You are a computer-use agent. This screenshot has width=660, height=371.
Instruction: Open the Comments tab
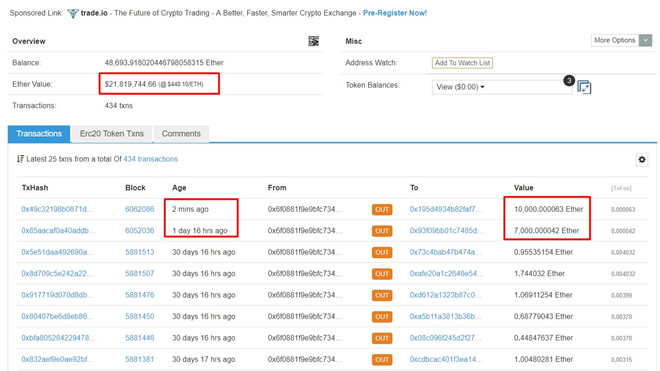click(x=181, y=134)
